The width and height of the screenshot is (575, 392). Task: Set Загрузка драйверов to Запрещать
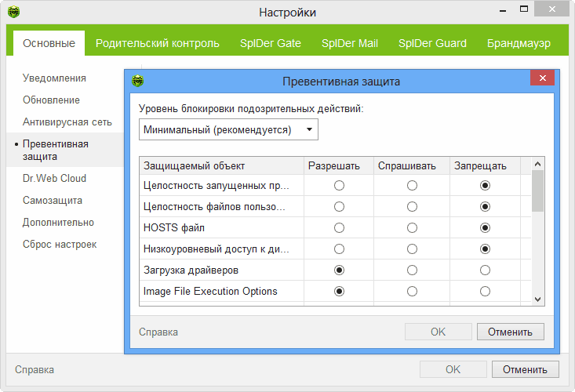(x=485, y=270)
